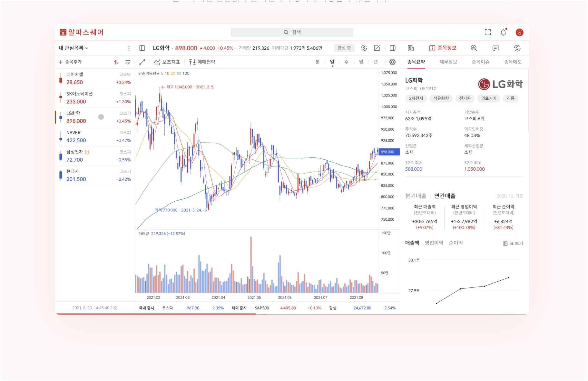Open the 종목정보 panel tab
Image resolution: width=588 pixels, height=381 pixels.
(x=443, y=48)
